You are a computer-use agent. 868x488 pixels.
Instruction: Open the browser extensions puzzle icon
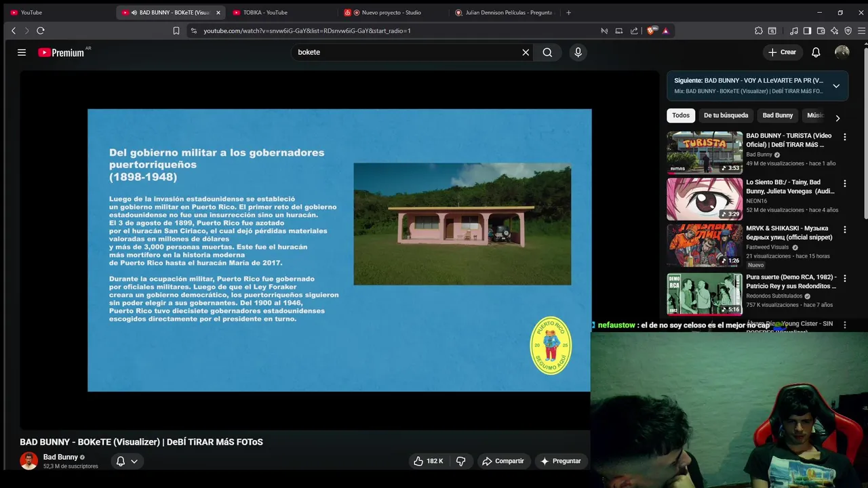point(758,30)
